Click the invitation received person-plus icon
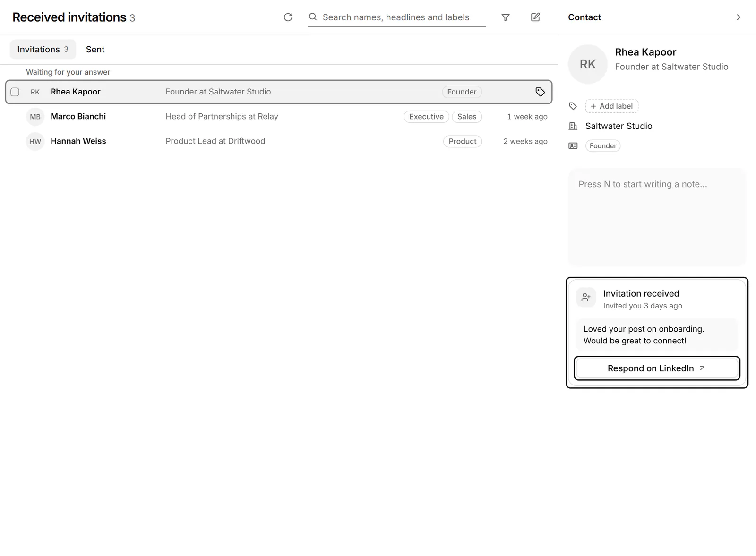 586,297
